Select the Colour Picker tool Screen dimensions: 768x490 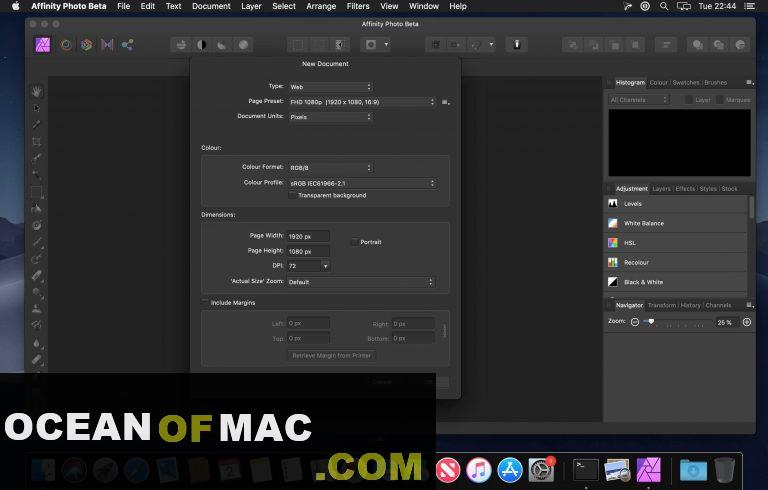(37, 124)
